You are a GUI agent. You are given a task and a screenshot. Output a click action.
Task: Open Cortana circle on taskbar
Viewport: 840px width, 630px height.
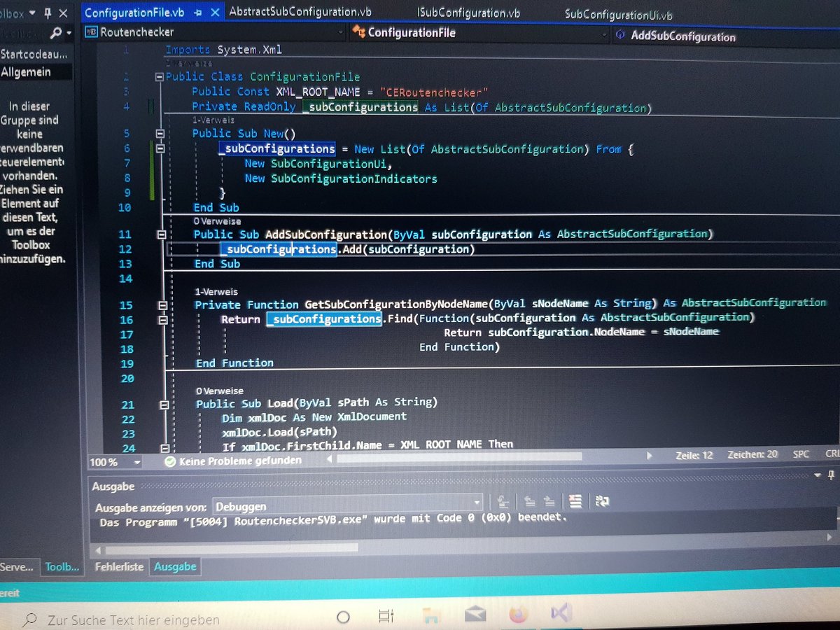tap(343, 617)
